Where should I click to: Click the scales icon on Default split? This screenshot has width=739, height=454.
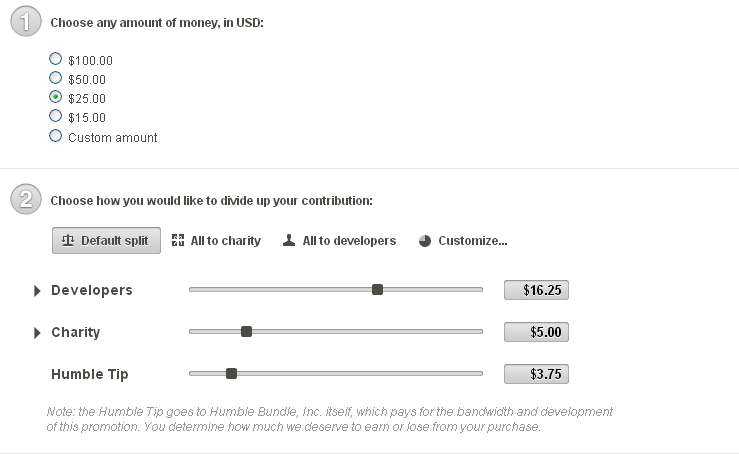(68, 241)
